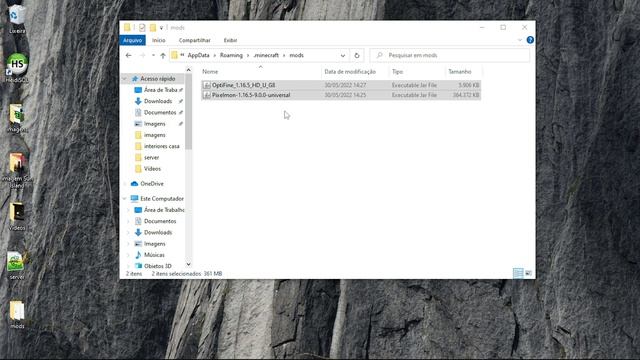Open the Compartilhar ribbon tab

coord(195,40)
